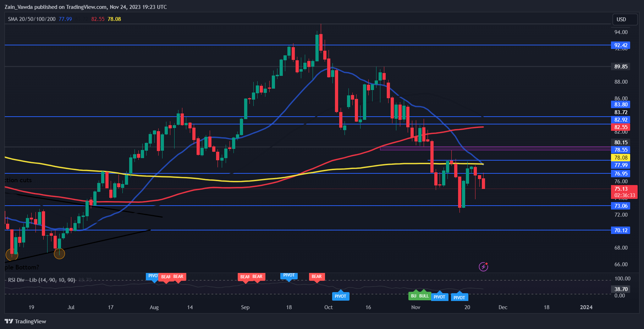Image resolution: width=644 pixels, height=329 pixels.
Task: Click the 38.70 RSI value label
Action: [x=621, y=289]
